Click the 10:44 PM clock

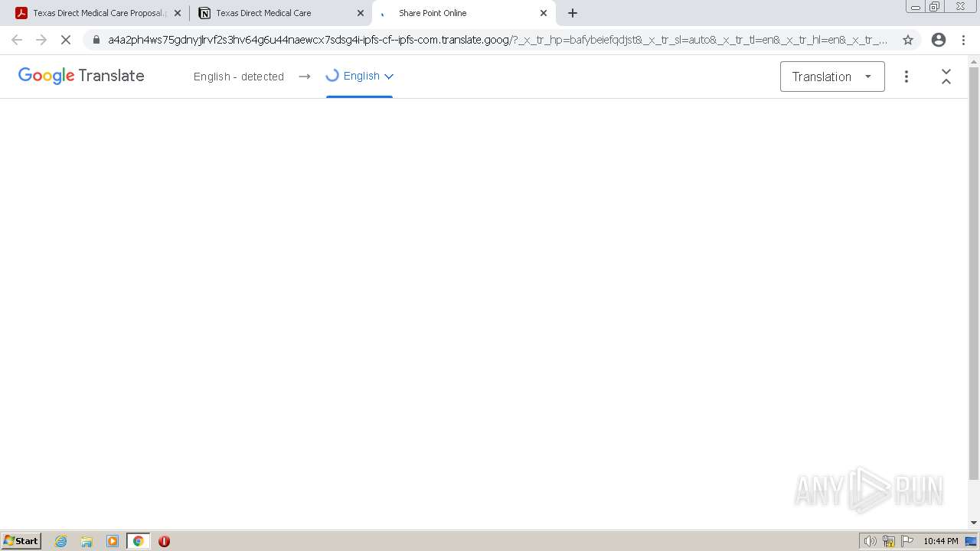(x=941, y=541)
